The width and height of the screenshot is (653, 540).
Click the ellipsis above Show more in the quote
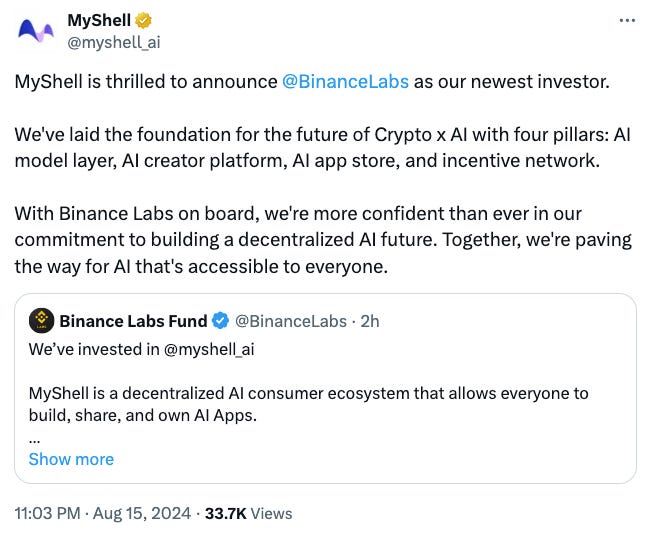pos(34,440)
